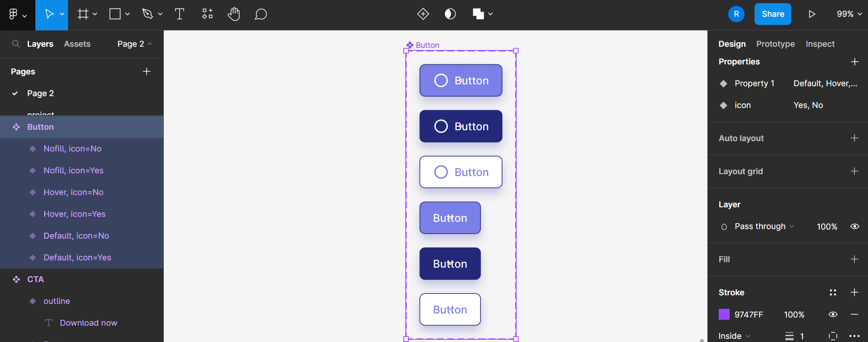Open the zoom level dropdown
Viewport: 868px width, 342px height.
pos(849,14)
